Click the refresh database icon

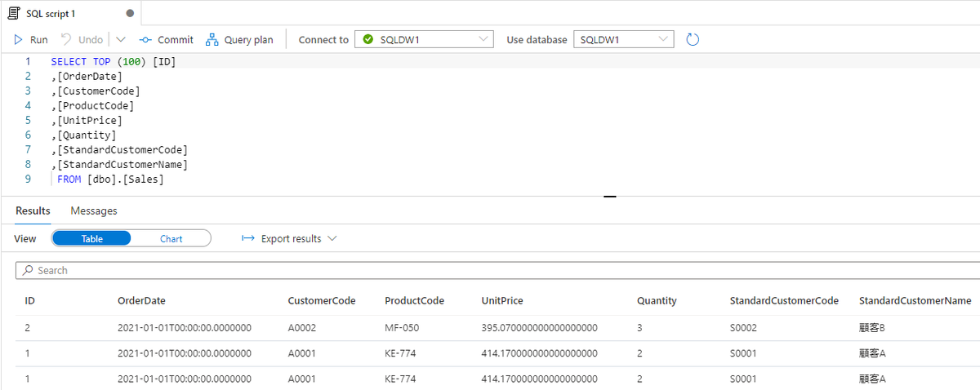(x=693, y=40)
